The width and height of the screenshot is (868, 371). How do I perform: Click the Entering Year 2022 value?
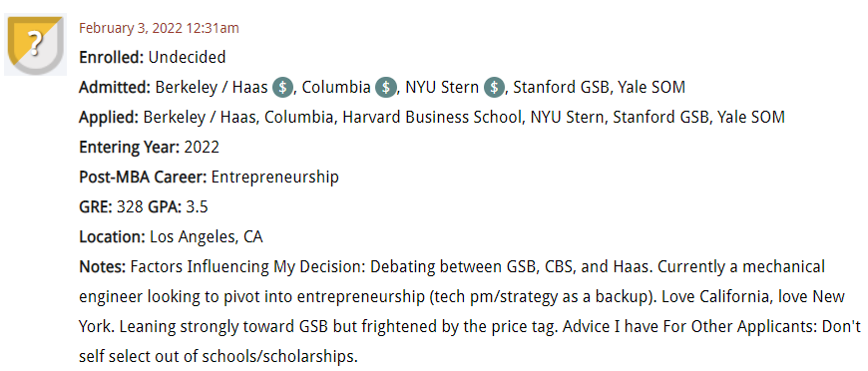202,148
